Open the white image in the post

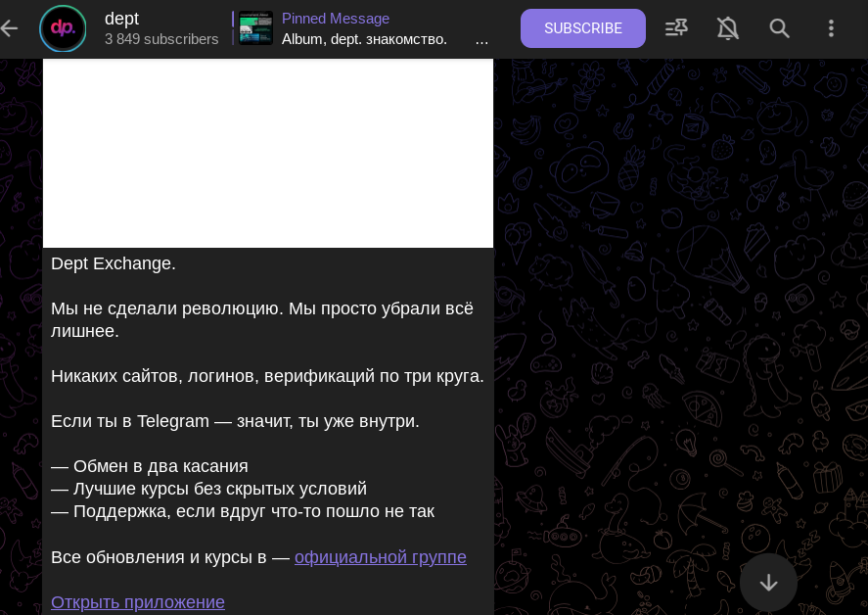tap(268, 154)
